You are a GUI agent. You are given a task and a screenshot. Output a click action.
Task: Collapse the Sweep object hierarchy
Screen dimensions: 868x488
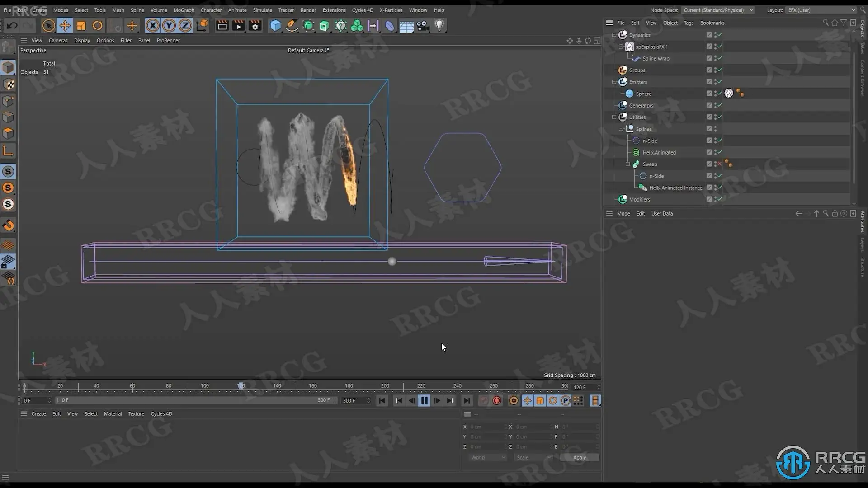[628, 164]
